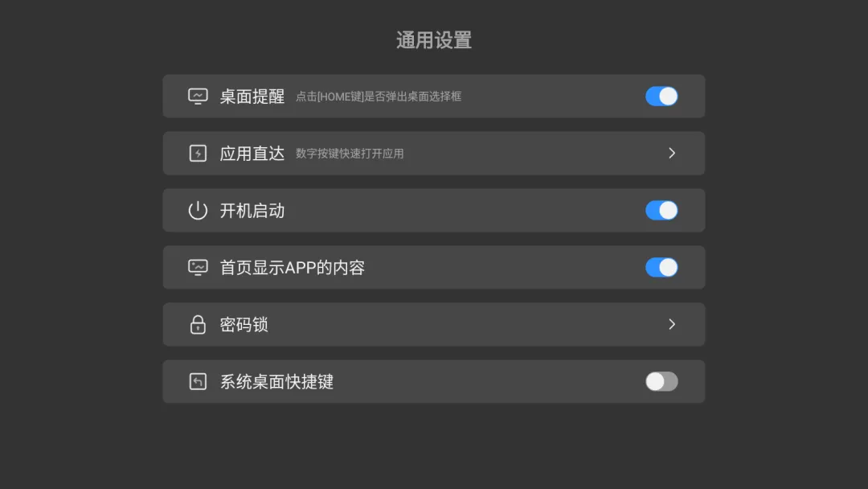This screenshot has width=868, height=489.
Task: Disable the 开机启动 toggle
Action: pos(661,211)
